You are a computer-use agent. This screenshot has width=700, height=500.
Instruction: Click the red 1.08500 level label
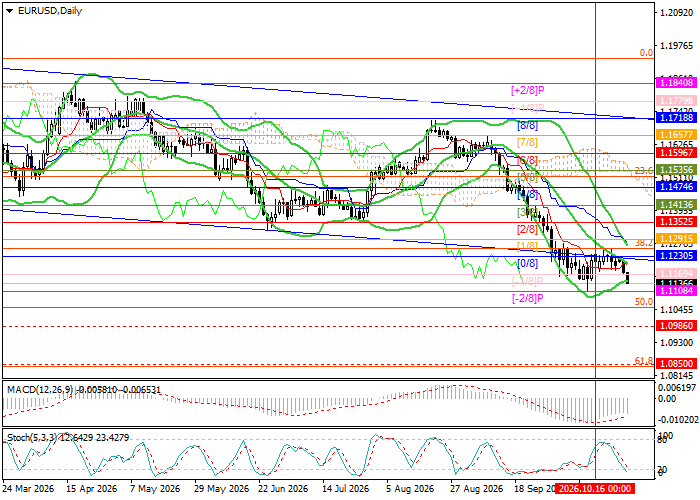(x=676, y=364)
